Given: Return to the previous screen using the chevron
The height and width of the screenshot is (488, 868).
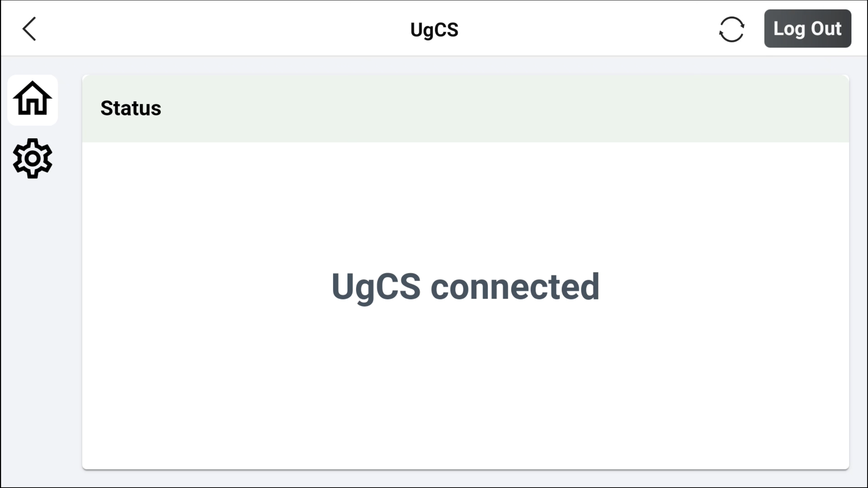Looking at the screenshot, I should (x=29, y=29).
